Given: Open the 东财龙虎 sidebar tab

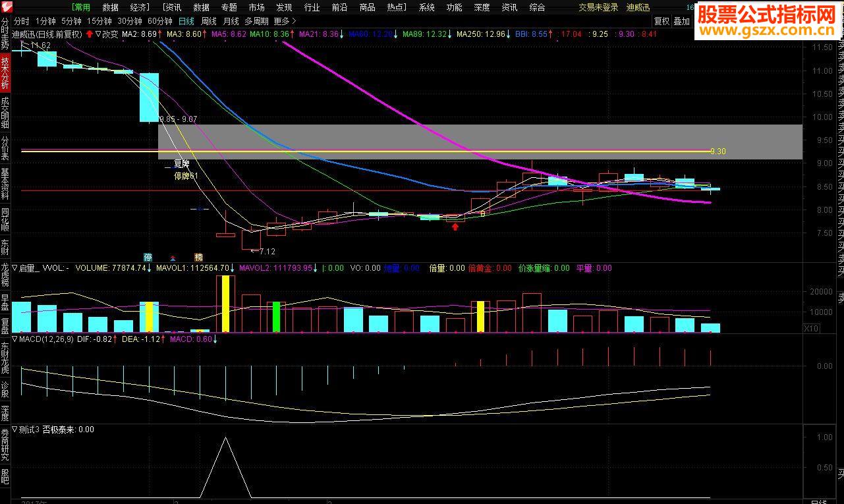Looking at the screenshot, I should 5,358.
